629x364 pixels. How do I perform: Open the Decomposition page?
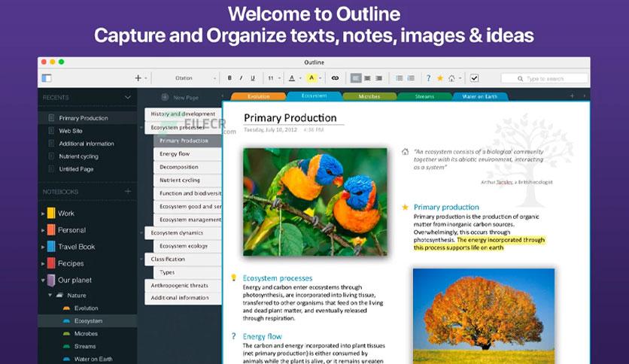187,167
